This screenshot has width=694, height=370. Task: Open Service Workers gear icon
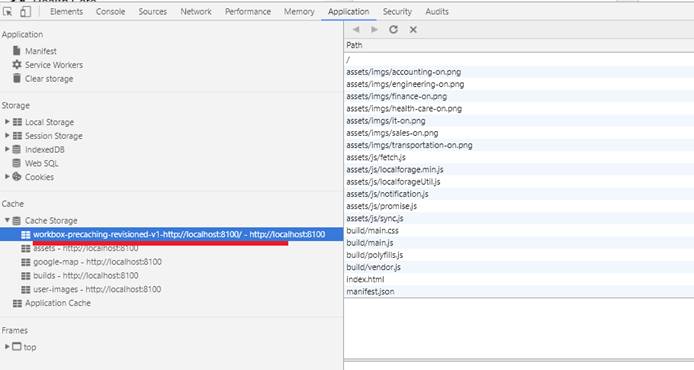click(17, 65)
